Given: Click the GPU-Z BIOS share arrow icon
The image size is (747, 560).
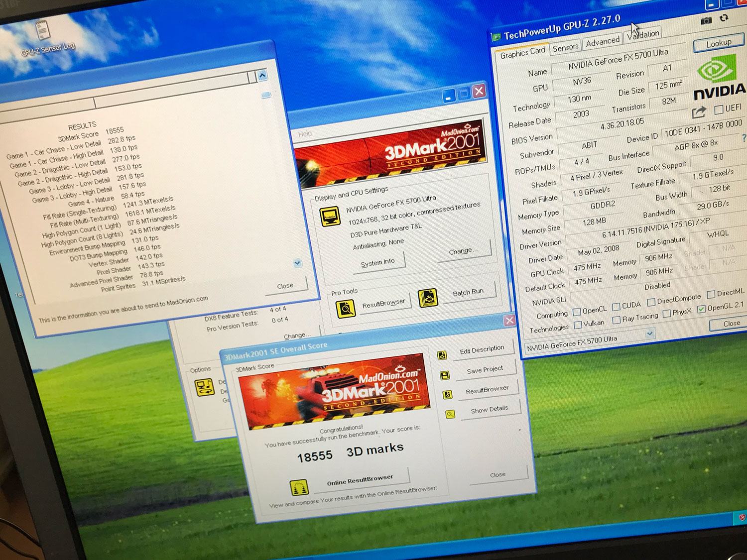Looking at the screenshot, I should point(699,112).
